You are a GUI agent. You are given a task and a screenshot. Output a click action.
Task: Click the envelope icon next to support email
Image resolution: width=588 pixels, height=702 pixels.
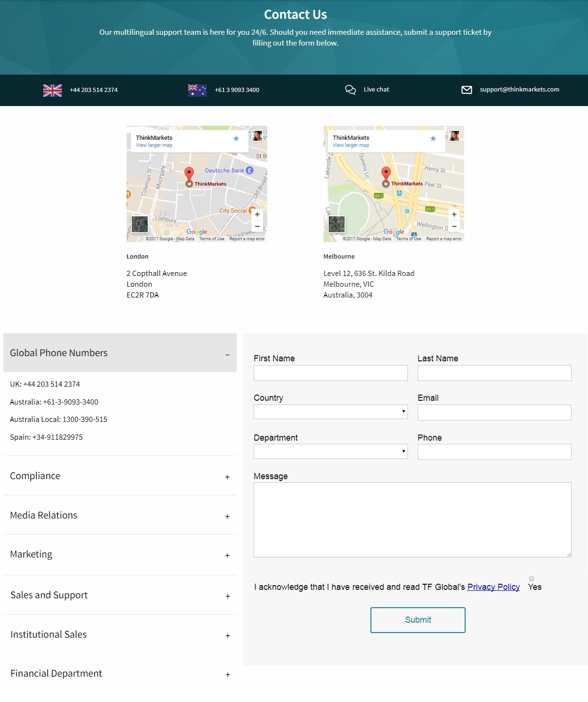tap(467, 90)
